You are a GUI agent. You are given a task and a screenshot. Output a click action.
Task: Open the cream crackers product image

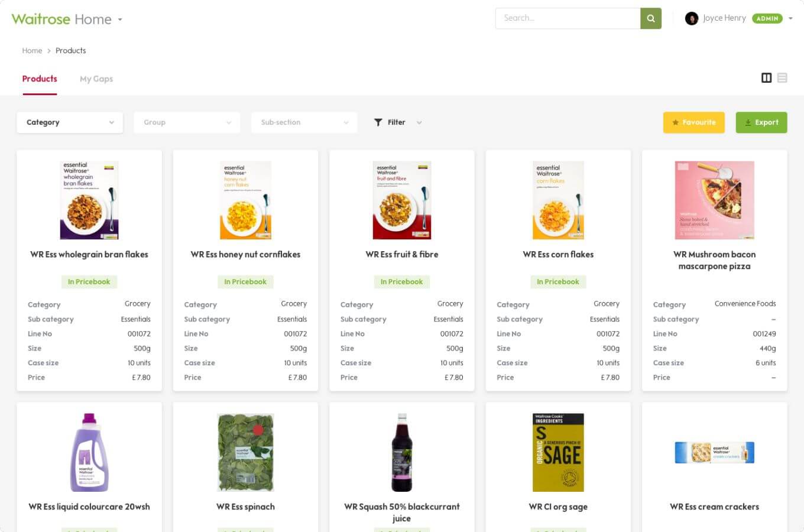[714, 453]
